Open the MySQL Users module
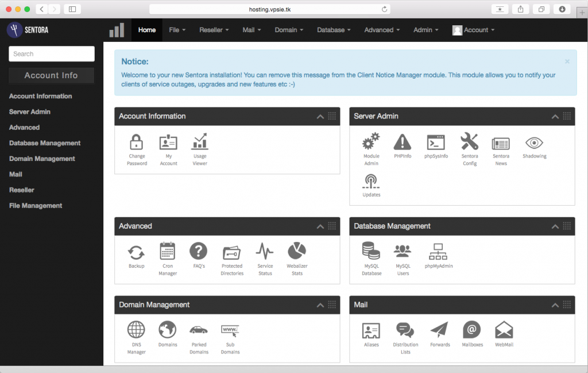588x373 pixels. pyautogui.click(x=403, y=259)
